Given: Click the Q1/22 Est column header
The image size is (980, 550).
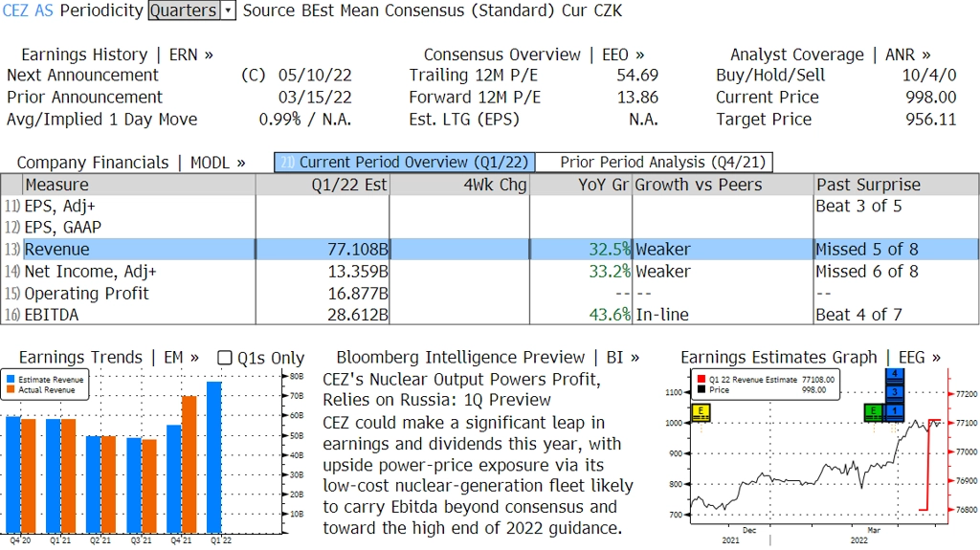Looking at the screenshot, I should (323, 185).
